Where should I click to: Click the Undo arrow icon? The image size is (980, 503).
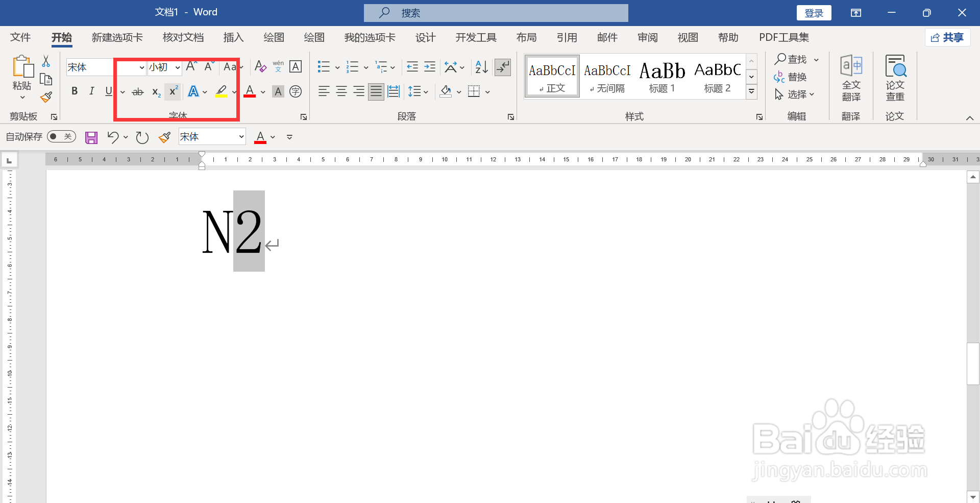point(113,137)
